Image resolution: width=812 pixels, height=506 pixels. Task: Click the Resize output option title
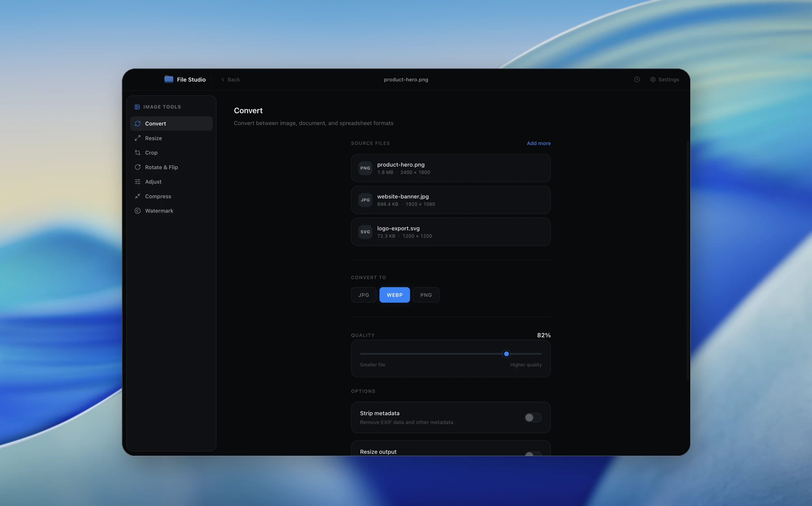click(378, 452)
